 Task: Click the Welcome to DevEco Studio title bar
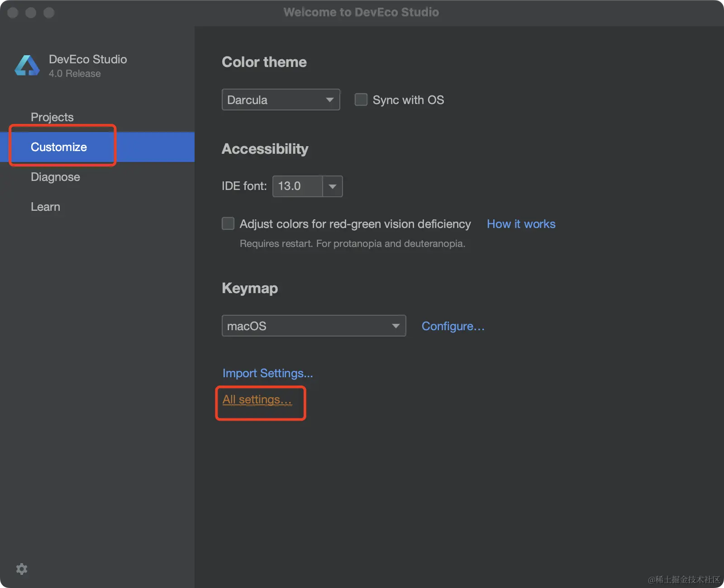coord(361,12)
